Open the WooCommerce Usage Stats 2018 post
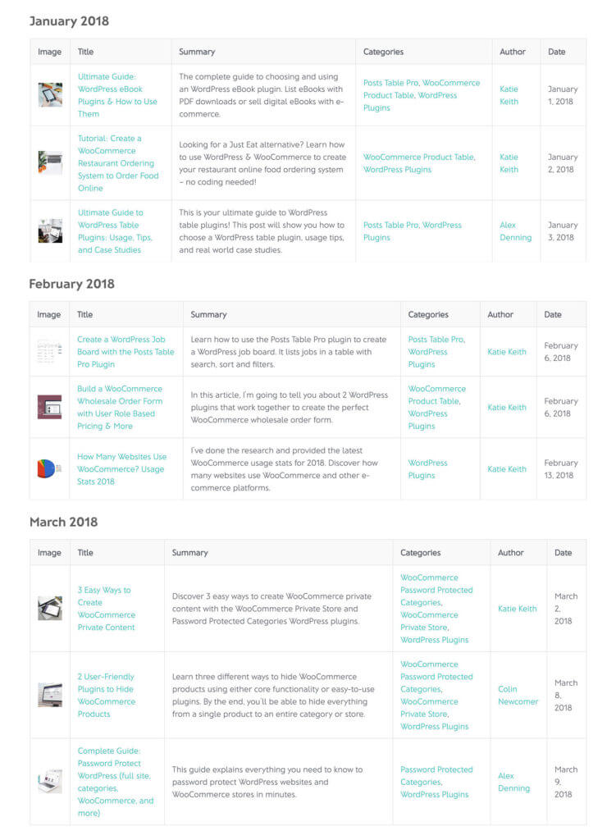This screenshot has height=840, width=616. tap(121, 468)
